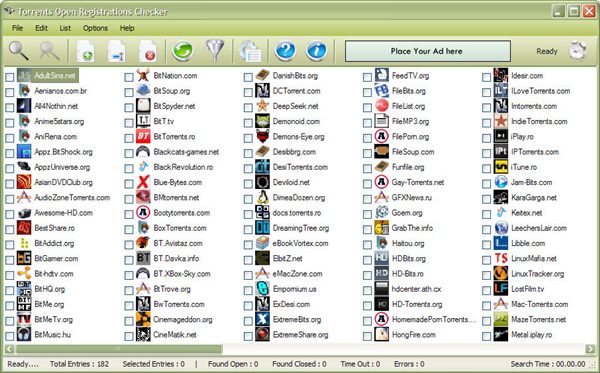This screenshot has height=373, width=600.
Task: Click the Cinemageddon.org radiation icon
Action: point(143,319)
